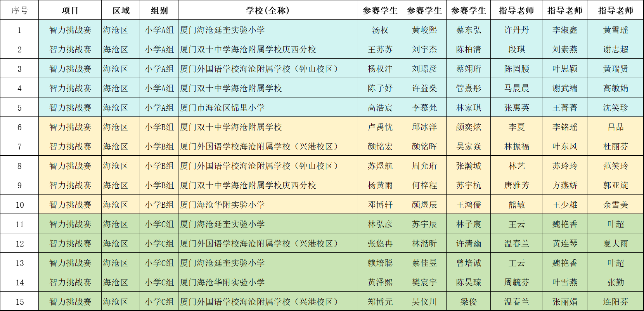Select student cell 杨黄雨
The width and height of the screenshot is (644, 311).
380,185
